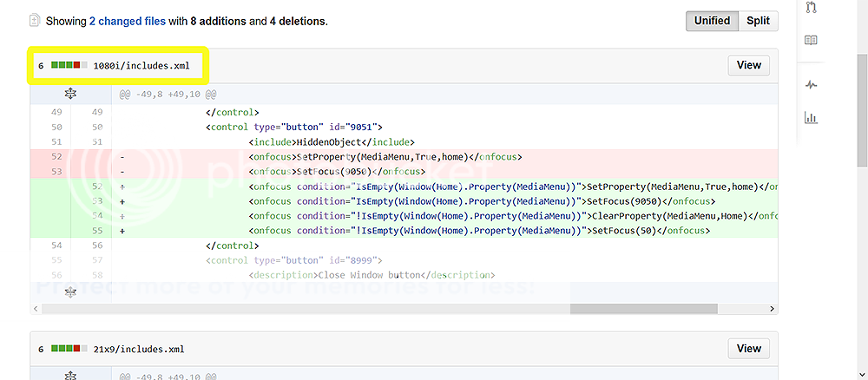Open the Pulse activity icon in sidebar
868x380 pixels.
[x=811, y=84]
